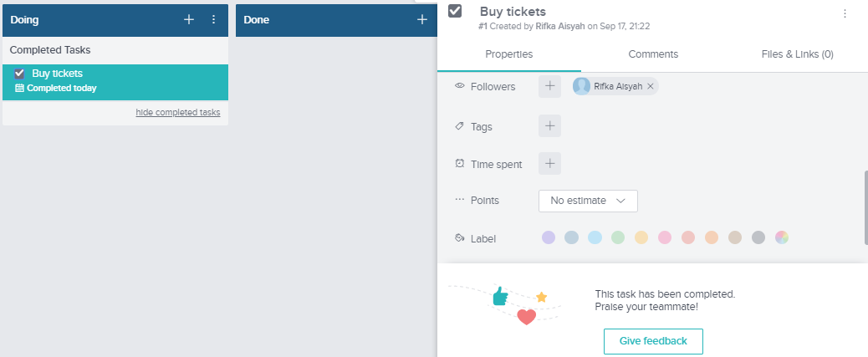
Task: Add a new task to Doing column
Action: click(189, 19)
